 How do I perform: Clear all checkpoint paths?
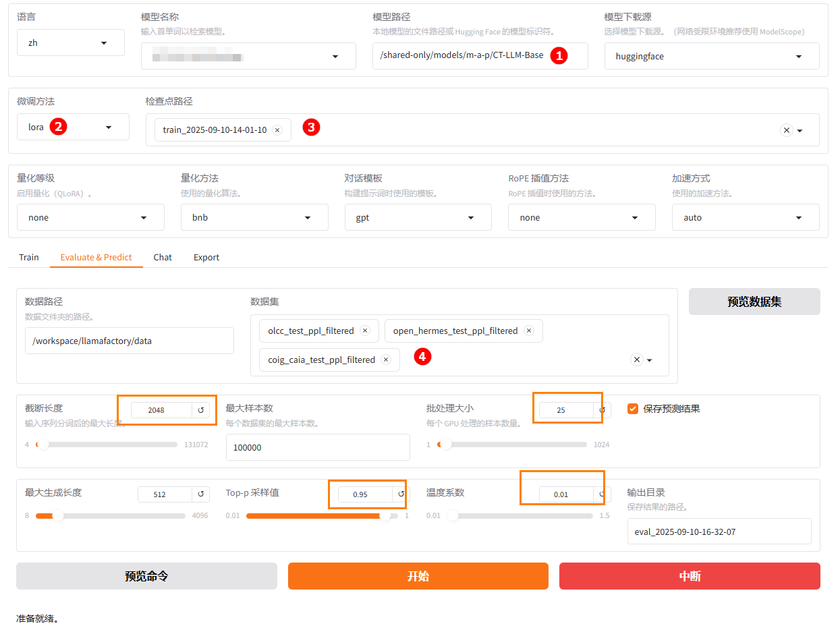(786, 130)
